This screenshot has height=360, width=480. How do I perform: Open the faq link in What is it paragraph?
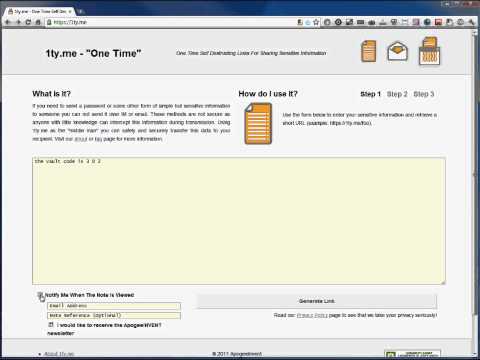coord(98,139)
